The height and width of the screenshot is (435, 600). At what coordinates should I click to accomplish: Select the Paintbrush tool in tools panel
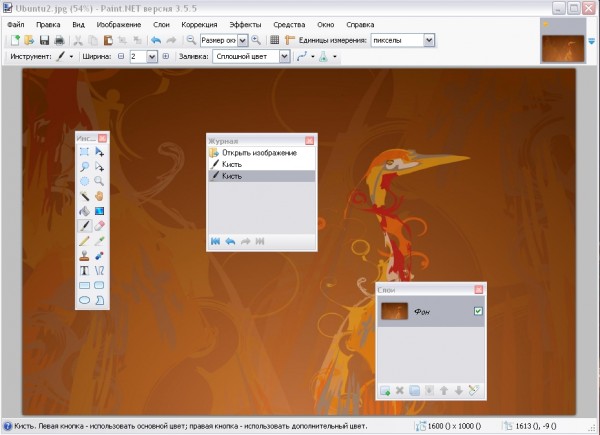84,226
